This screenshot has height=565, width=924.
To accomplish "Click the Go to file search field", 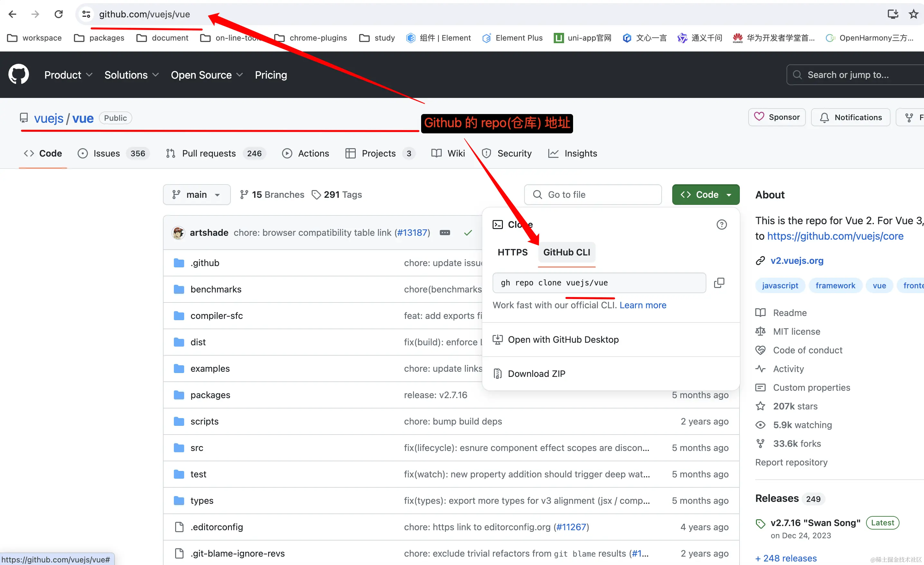I will (593, 194).
